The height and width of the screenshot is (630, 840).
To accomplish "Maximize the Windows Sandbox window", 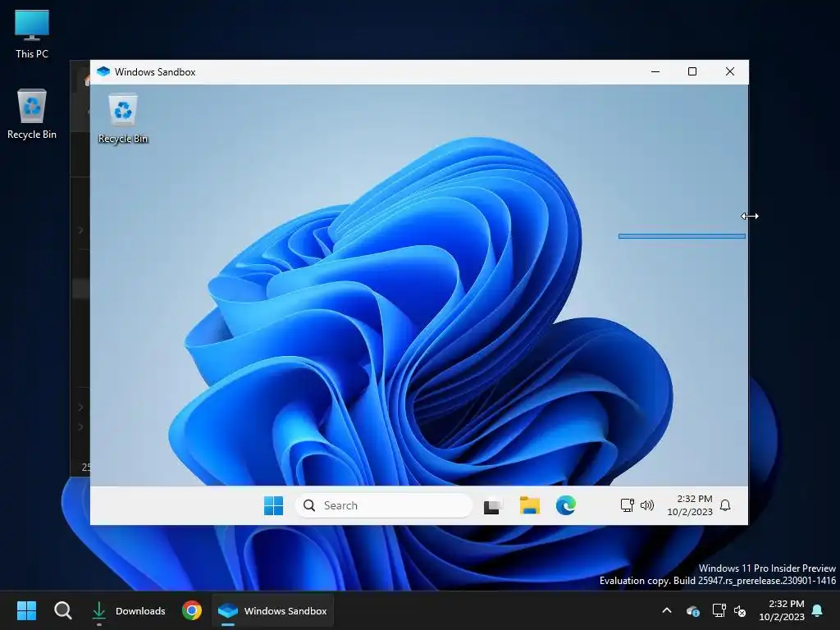I will 692,72.
